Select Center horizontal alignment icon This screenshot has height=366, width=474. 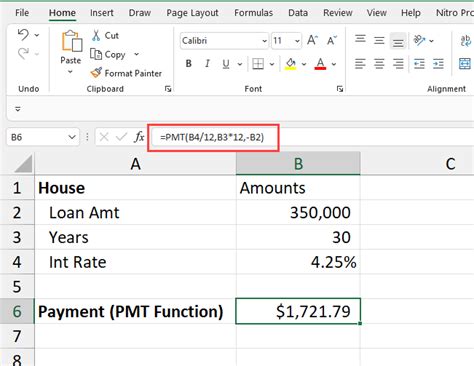click(x=379, y=63)
